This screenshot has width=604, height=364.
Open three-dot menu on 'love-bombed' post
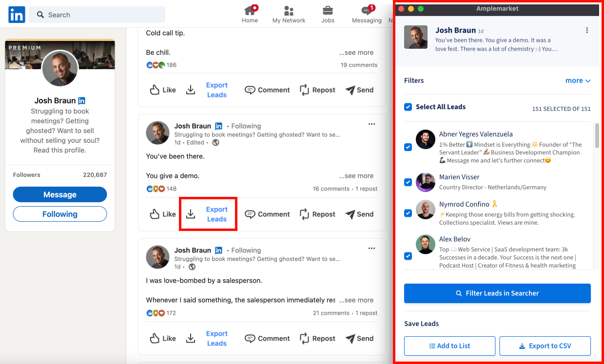pos(372,249)
